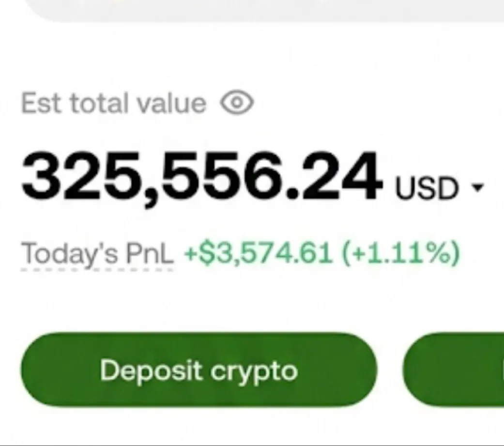Click the partially visible green button at right
This screenshot has height=446, width=504.
click(455, 371)
